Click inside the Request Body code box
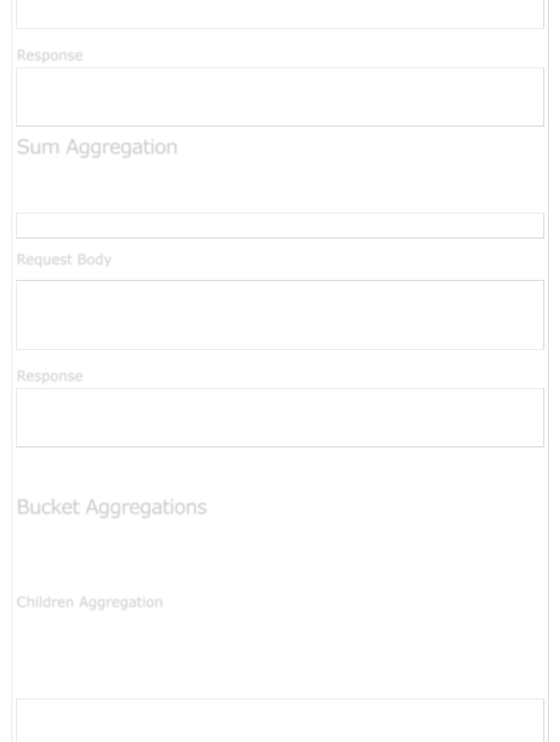 tap(279, 315)
